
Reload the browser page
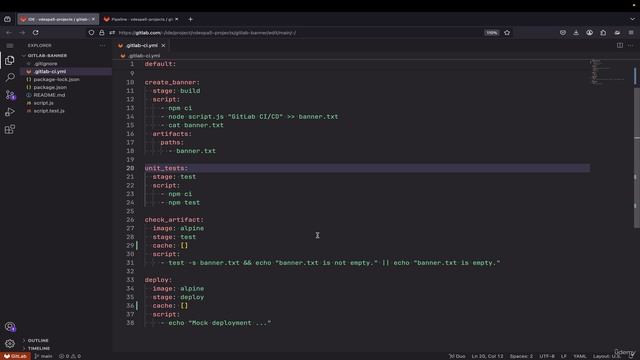click(x=36, y=32)
